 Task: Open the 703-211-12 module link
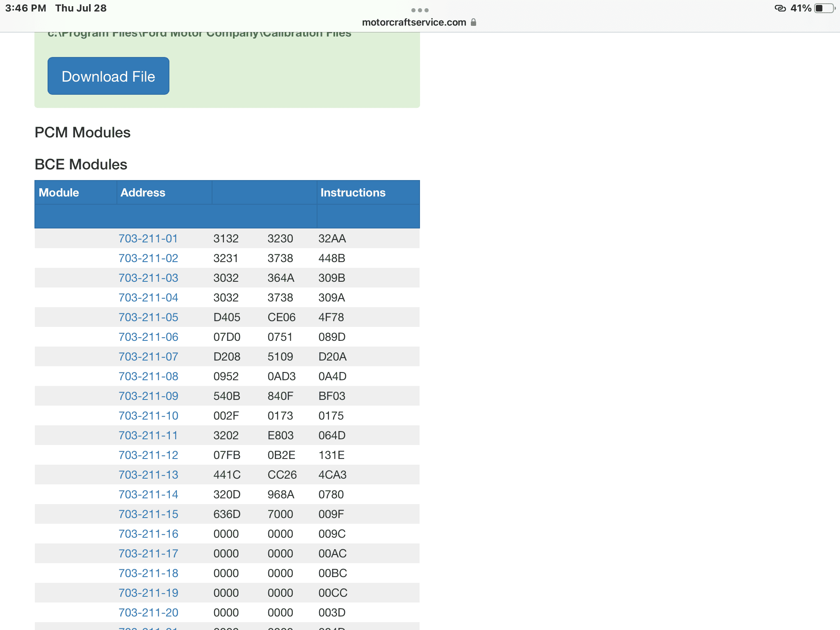[148, 455]
